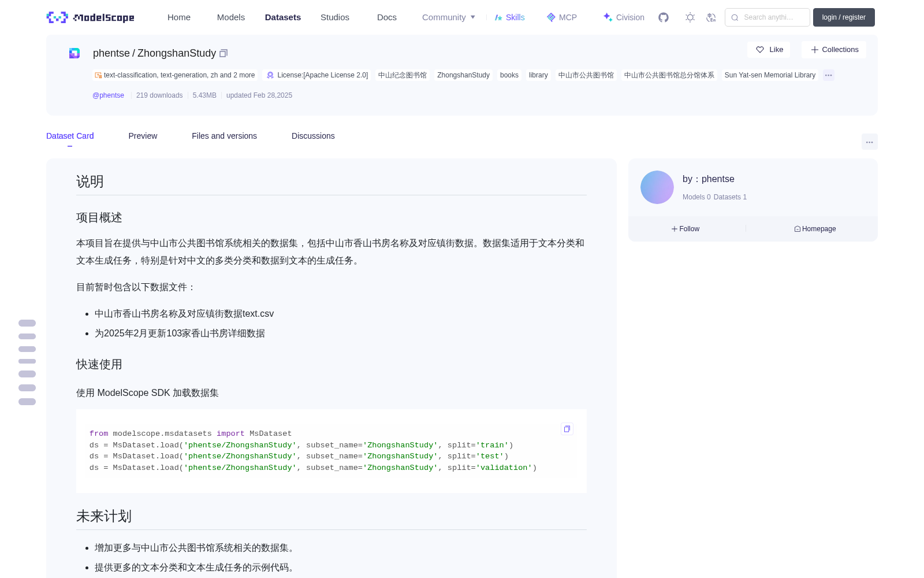924x578 pixels.
Task: Go to Home in navigation
Action: click(179, 17)
